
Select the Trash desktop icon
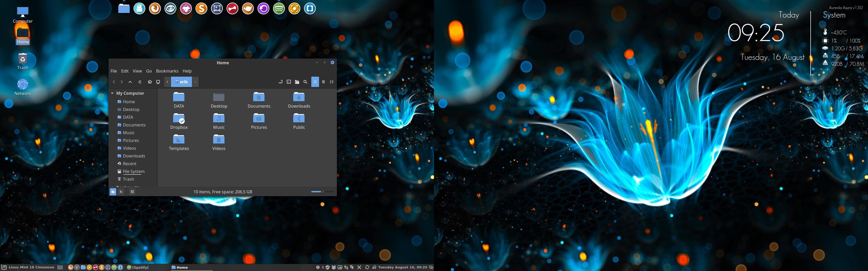tap(22, 61)
